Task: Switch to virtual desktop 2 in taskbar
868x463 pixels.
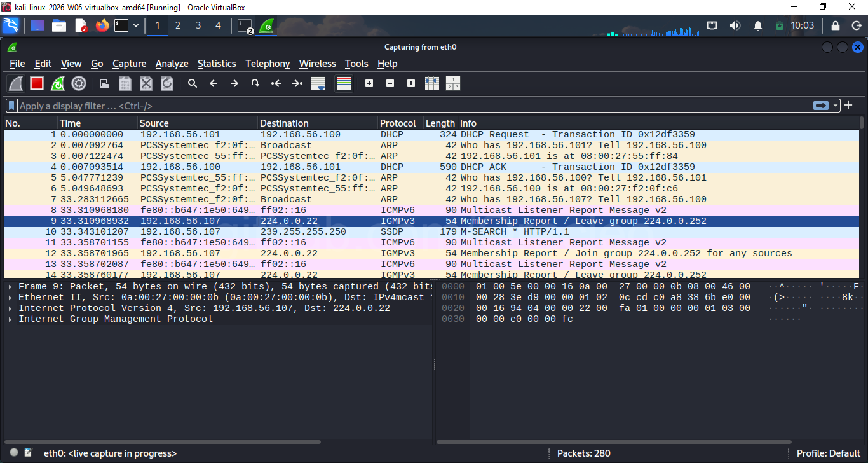Action: pos(178,26)
